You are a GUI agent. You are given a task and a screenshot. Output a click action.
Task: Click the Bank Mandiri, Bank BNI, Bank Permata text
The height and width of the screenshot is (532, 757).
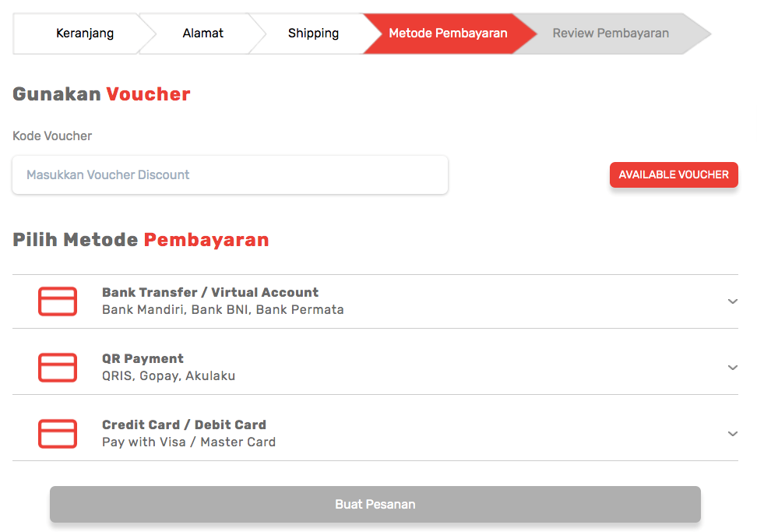(x=223, y=310)
